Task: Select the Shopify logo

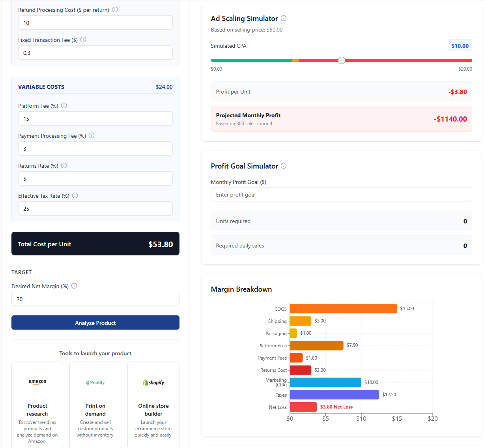Action: [153, 382]
